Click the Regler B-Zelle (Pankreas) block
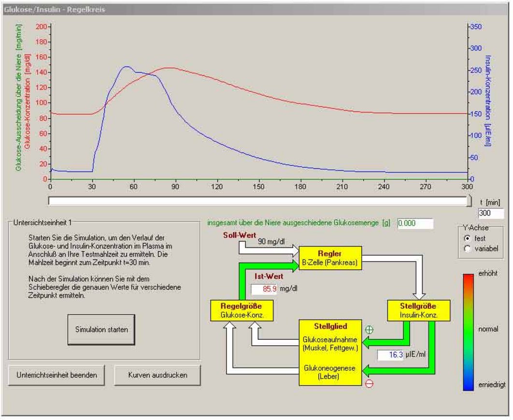 330,257
